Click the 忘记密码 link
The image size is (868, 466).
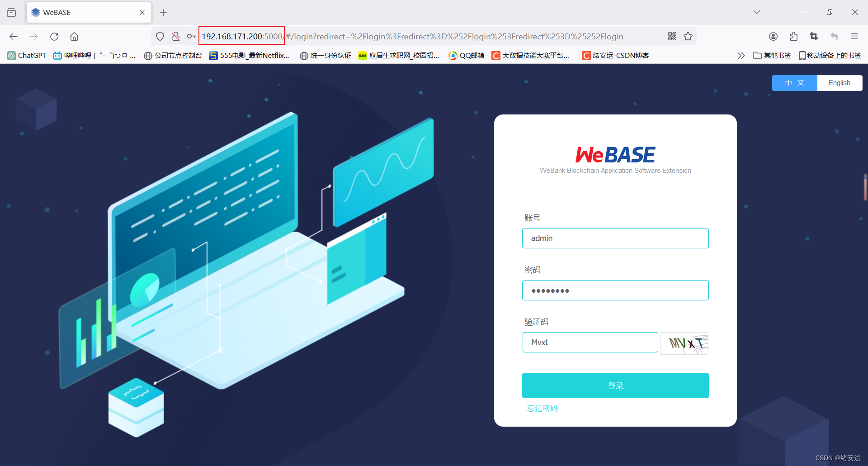tap(542, 409)
